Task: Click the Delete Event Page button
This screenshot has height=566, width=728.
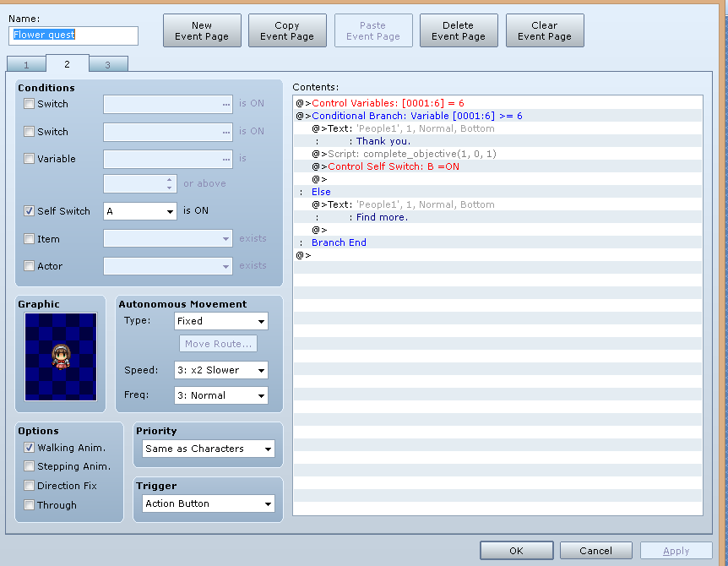Action: [x=459, y=30]
